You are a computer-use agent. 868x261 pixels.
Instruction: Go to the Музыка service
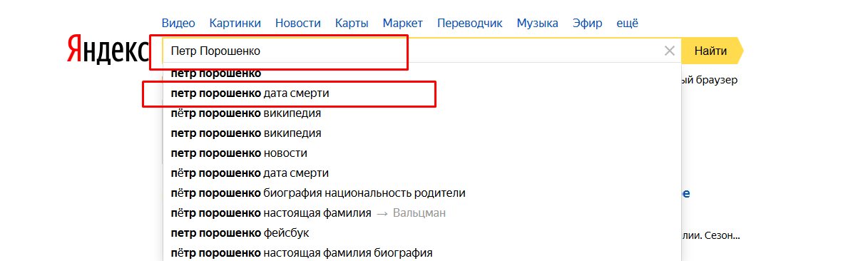point(538,24)
